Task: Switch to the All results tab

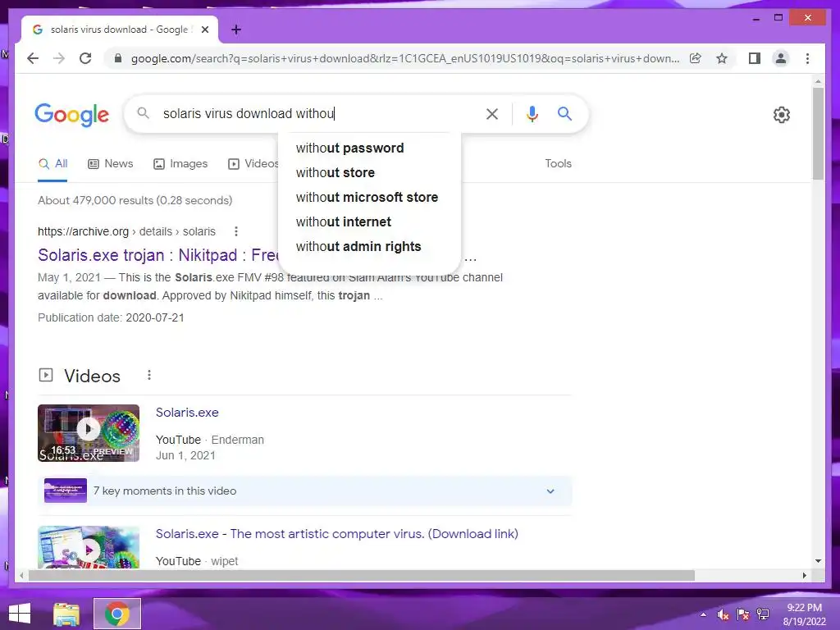Action: [x=52, y=164]
